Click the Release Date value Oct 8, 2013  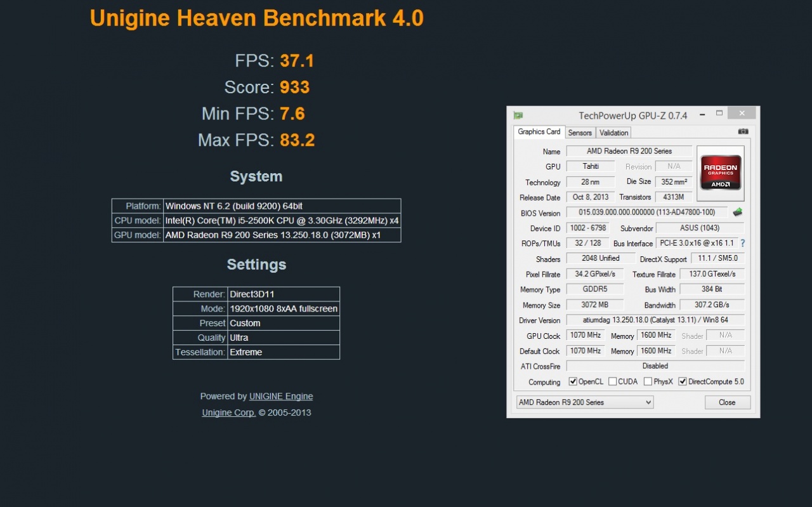pos(590,197)
